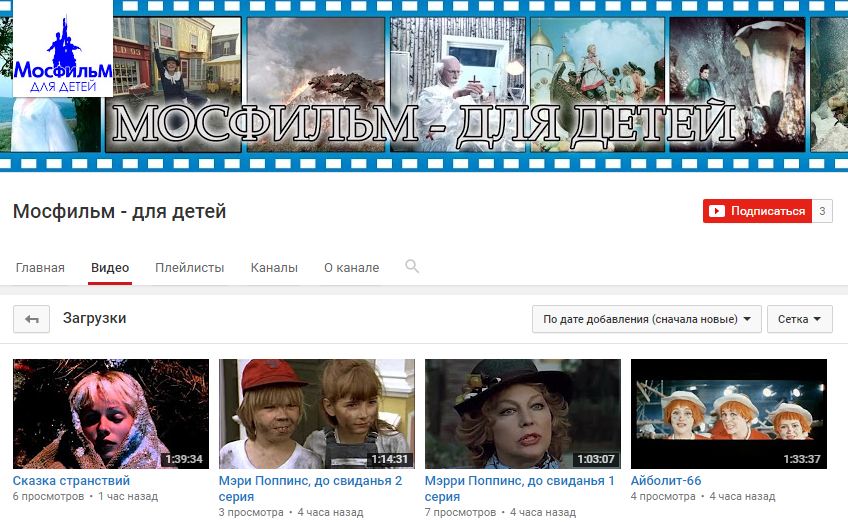Click the 1:33:37 duration badge
The image size is (848, 525).
point(802,459)
